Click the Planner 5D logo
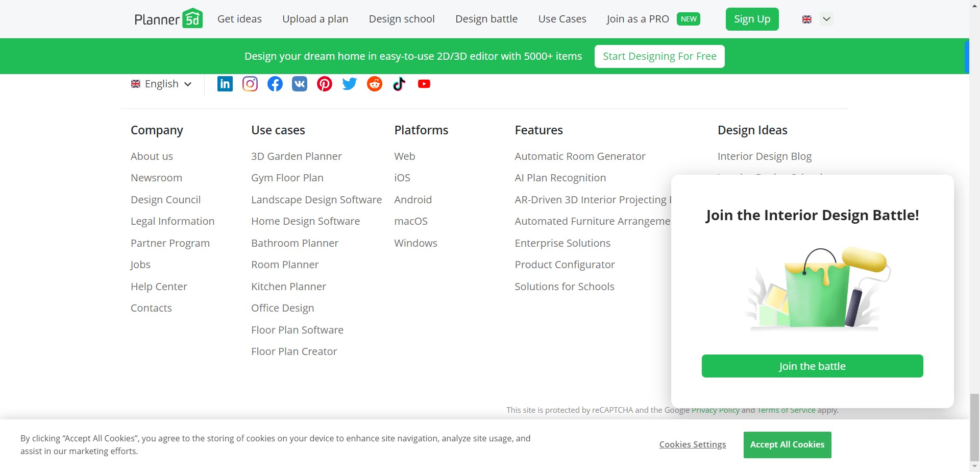The height and width of the screenshot is (472, 980). pyautogui.click(x=168, y=19)
